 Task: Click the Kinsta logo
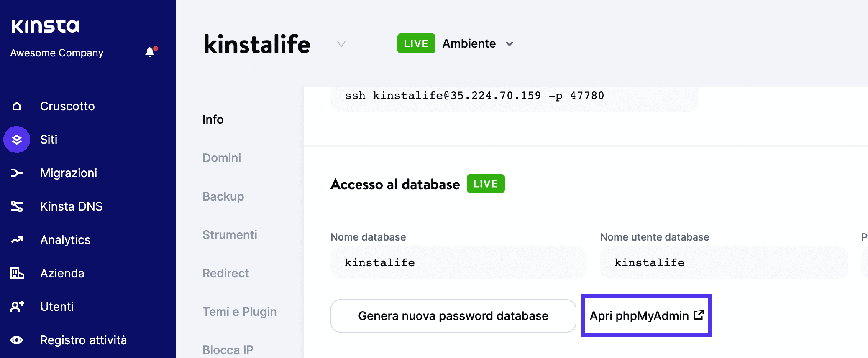pos(45,26)
